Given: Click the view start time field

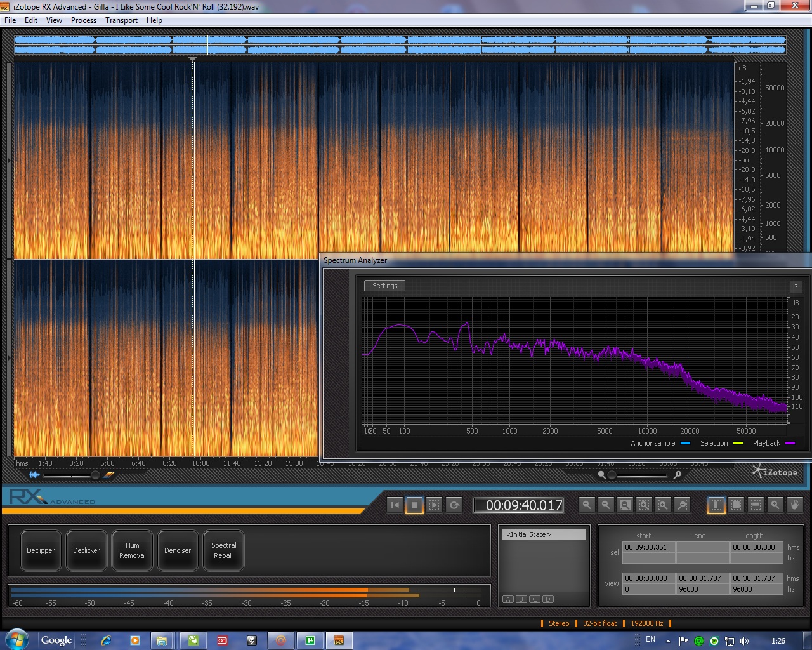Looking at the screenshot, I should pyautogui.click(x=649, y=578).
